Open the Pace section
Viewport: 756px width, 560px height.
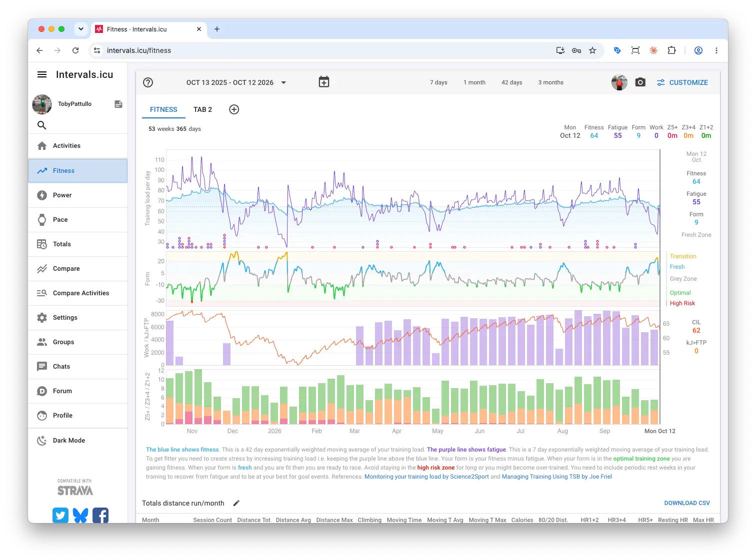click(x=78, y=220)
